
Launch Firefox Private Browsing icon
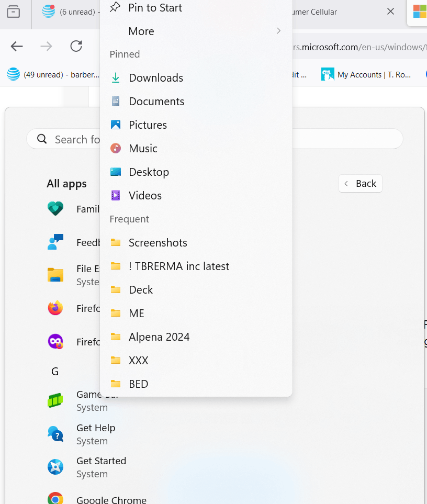(55, 341)
